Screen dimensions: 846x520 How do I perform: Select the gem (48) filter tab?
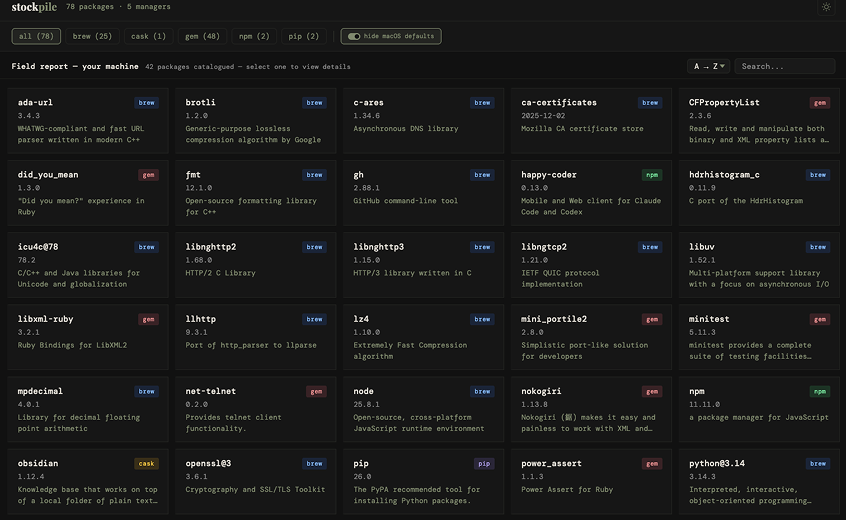(203, 36)
